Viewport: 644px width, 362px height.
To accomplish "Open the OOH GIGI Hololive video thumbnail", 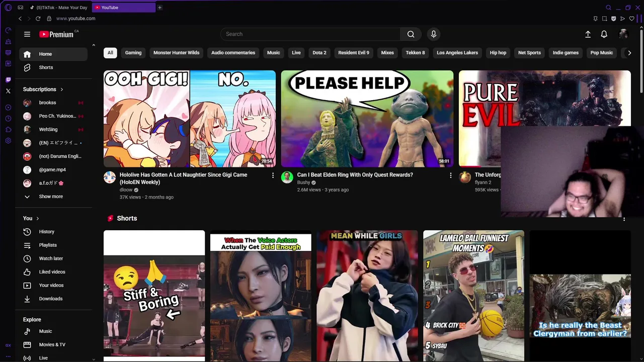I will [190, 119].
